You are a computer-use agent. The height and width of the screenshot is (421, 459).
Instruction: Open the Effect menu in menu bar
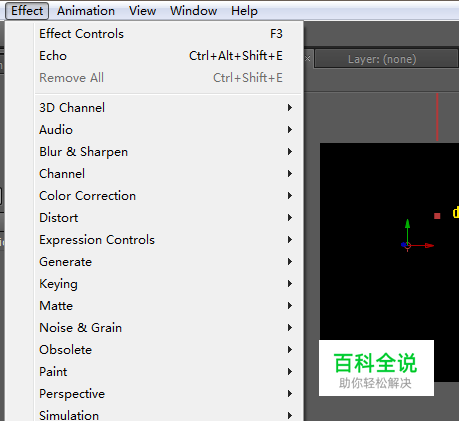pos(27,11)
